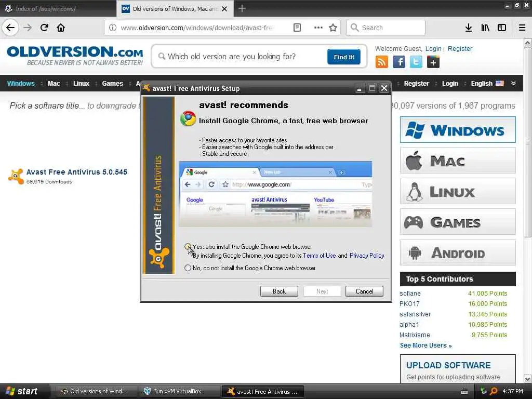Show sidebars icon in browser toolbar
Image resolution: width=532 pixels, height=399 pixels.
click(502, 28)
